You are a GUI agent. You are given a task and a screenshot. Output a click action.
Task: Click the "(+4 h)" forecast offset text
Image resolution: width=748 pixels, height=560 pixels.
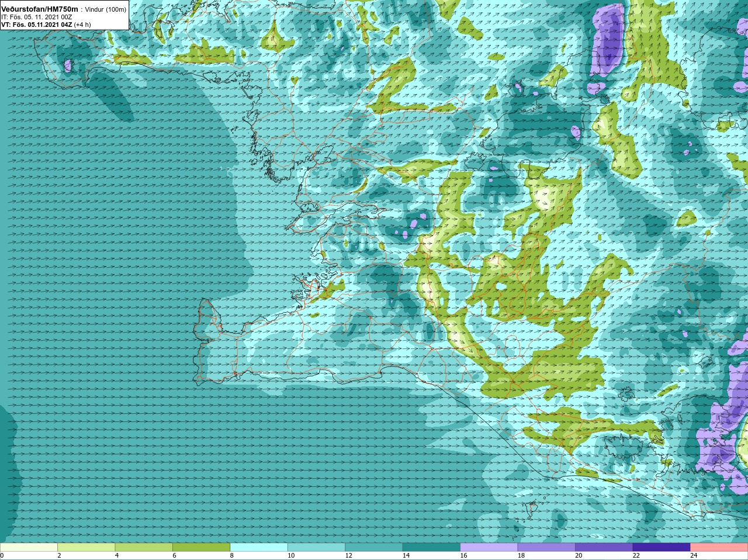(x=82, y=25)
